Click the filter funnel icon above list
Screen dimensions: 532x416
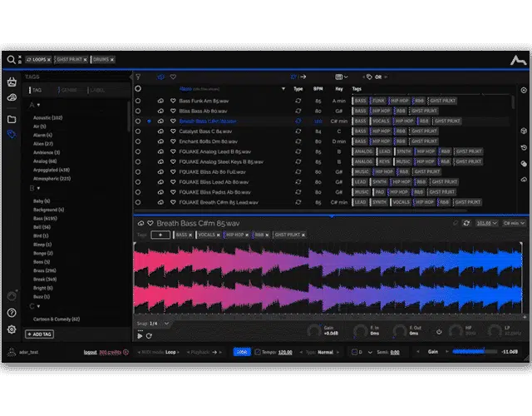pyautogui.click(x=138, y=77)
